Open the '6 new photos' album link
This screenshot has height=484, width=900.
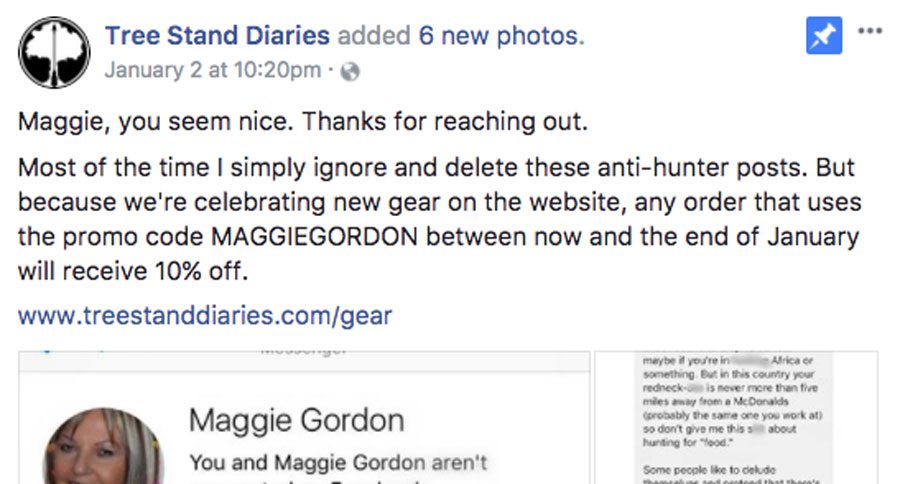coord(501,36)
